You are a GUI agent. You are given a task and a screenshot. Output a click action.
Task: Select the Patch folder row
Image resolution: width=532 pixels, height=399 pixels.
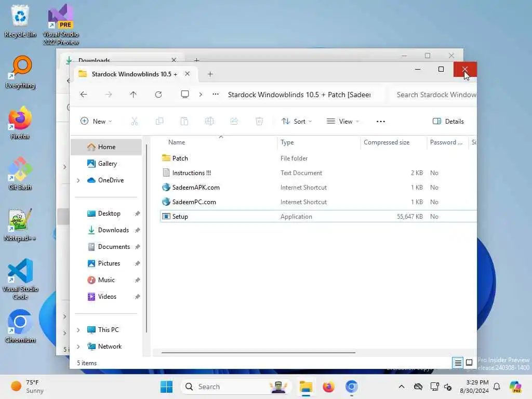tap(318, 158)
